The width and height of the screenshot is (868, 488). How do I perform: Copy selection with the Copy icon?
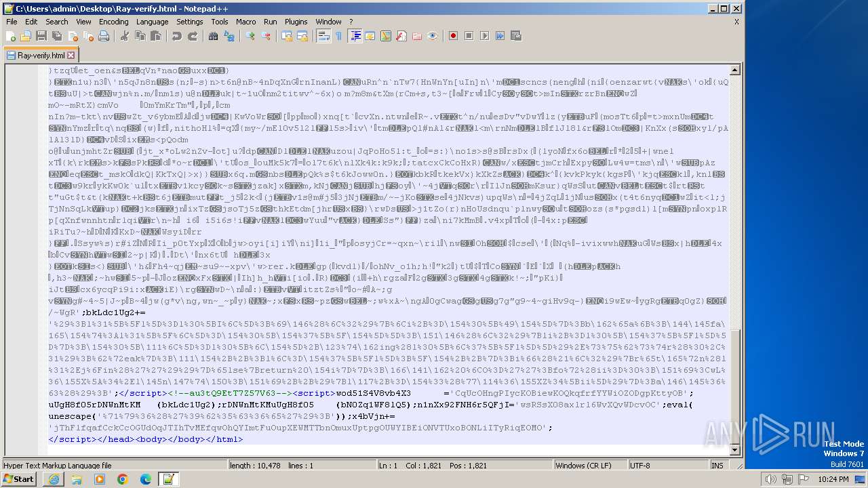(x=140, y=36)
